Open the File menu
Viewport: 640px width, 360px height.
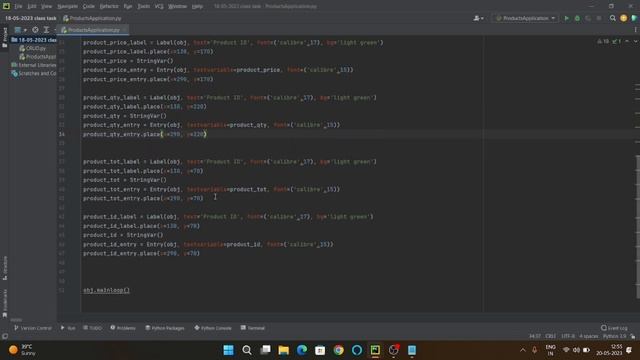click(18, 7)
